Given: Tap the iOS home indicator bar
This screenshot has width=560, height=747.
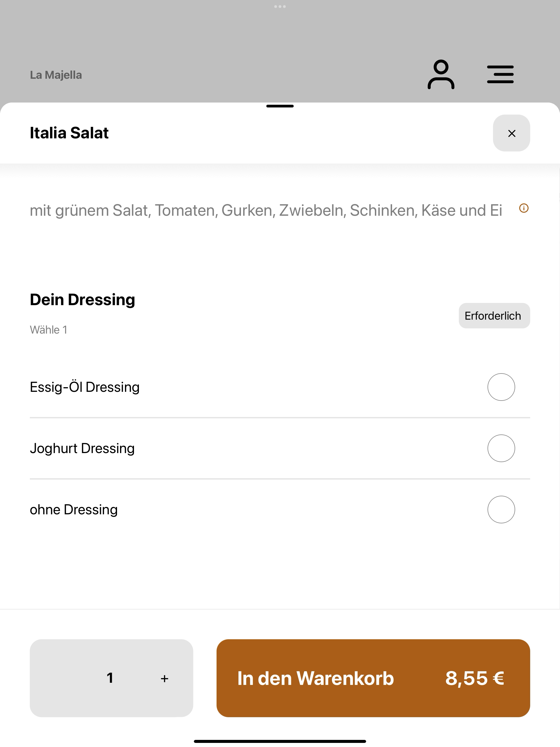Looking at the screenshot, I should pyautogui.click(x=280, y=741).
